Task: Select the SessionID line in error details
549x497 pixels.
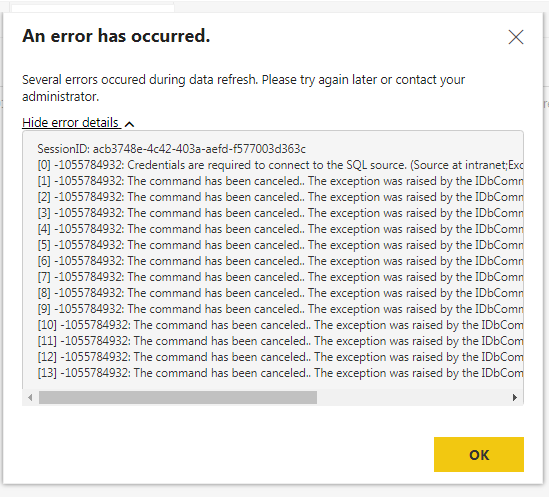Action: 172,149
